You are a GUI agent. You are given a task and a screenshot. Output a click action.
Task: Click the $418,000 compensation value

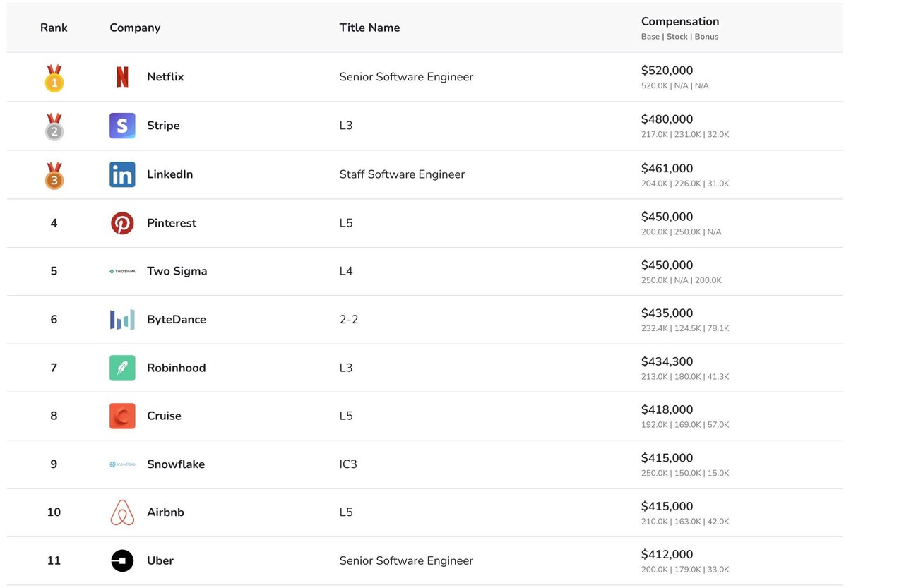(667, 409)
